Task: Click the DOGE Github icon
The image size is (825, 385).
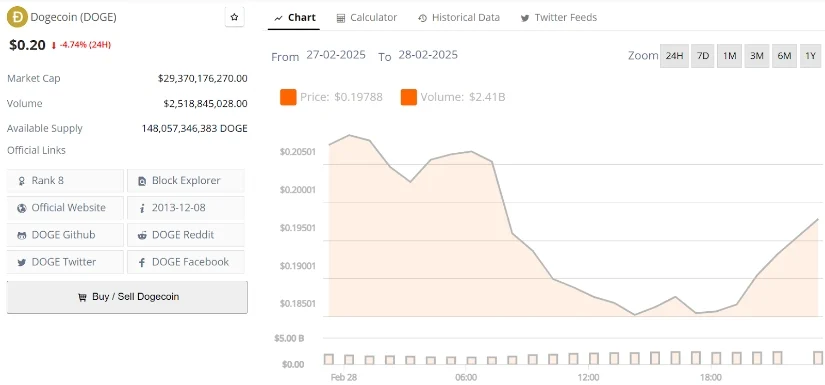Action: click(x=22, y=236)
